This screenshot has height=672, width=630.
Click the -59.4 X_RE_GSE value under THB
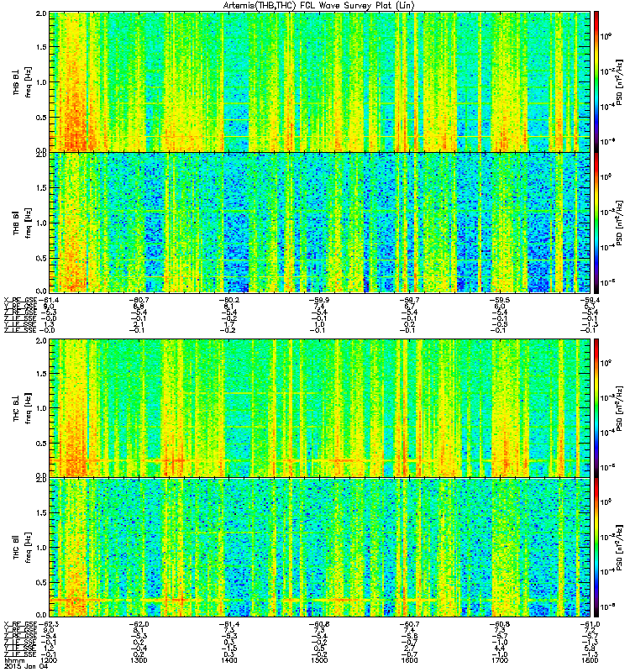click(590, 300)
